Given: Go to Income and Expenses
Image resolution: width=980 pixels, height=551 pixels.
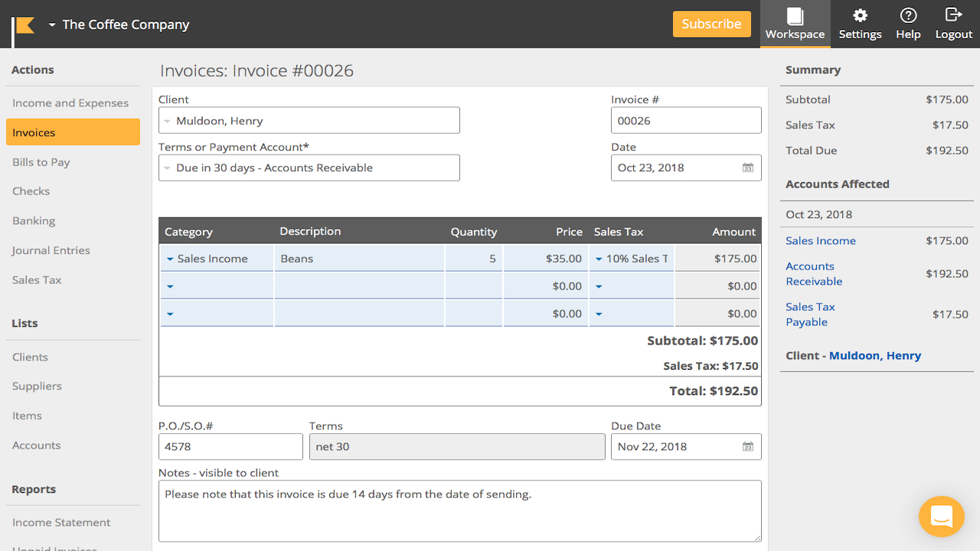Looking at the screenshot, I should [70, 103].
